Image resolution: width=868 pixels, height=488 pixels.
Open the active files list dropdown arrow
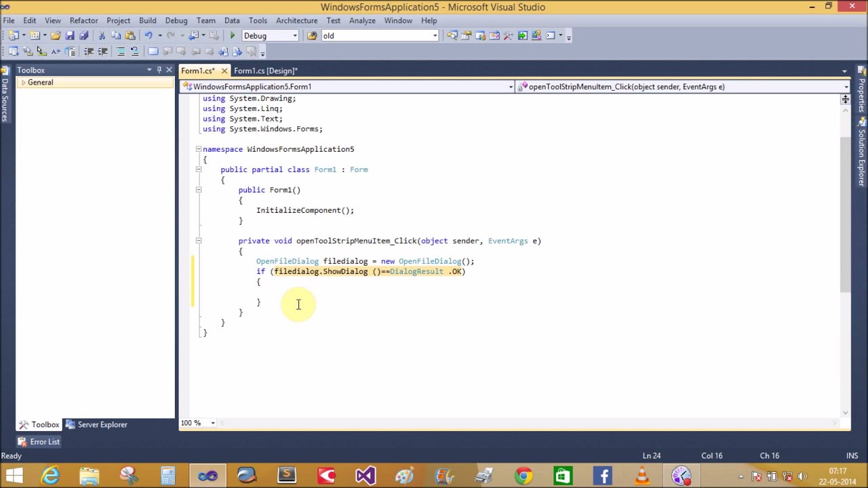click(844, 70)
